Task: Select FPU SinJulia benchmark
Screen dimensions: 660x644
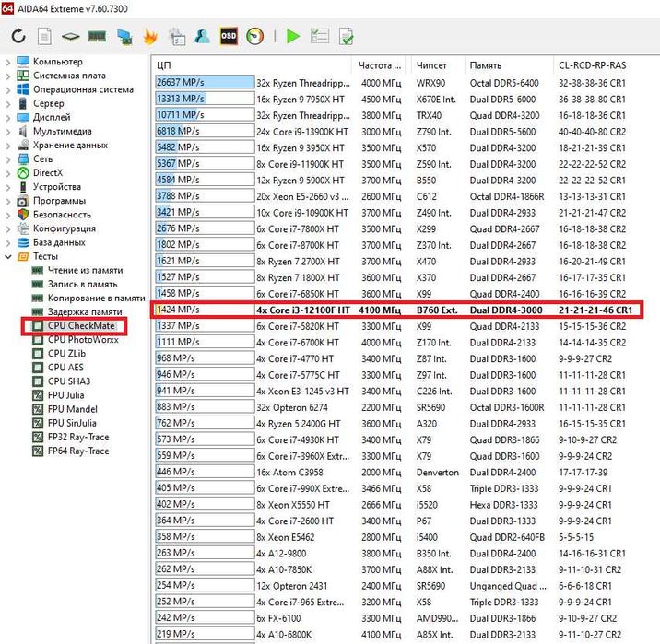Action: coord(72,423)
